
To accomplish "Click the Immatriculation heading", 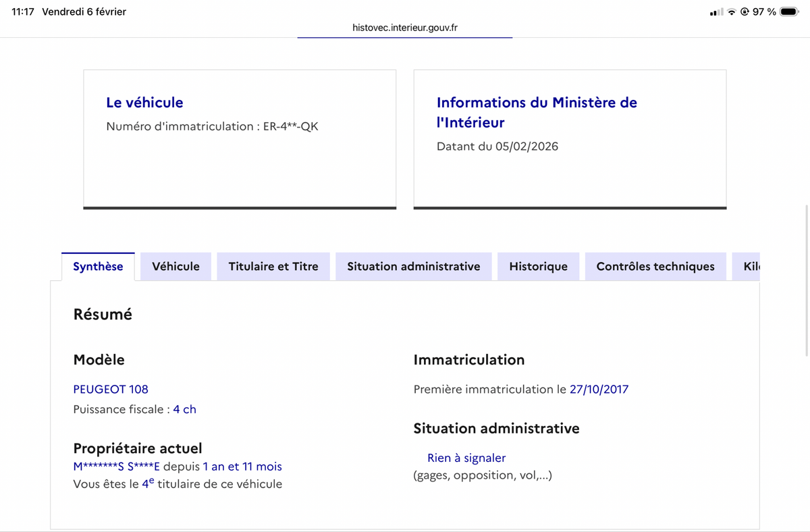I will 469,360.
